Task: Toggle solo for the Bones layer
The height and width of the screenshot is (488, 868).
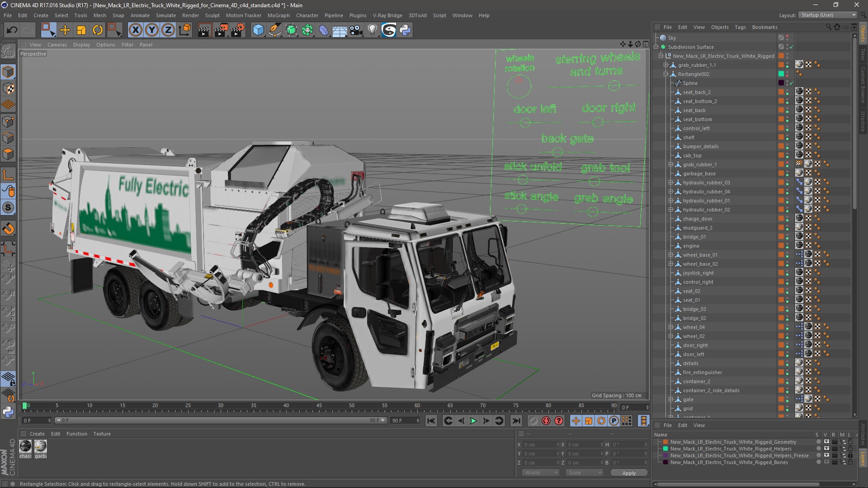Action: point(818,462)
